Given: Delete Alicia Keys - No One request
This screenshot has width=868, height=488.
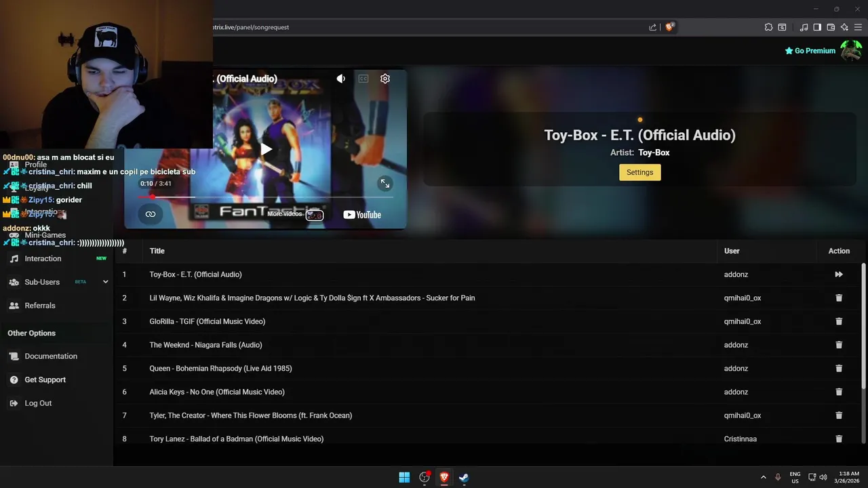Looking at the screenshot, I should [x=839, y=392].
